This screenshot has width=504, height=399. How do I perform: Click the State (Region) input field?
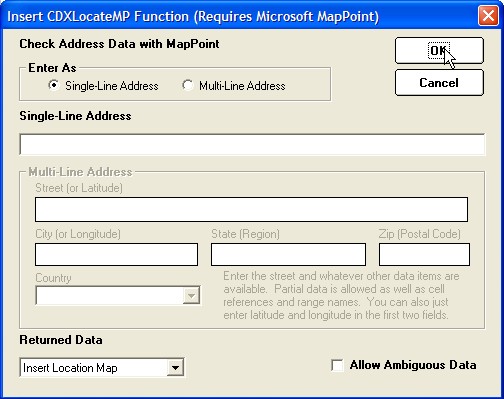(x=288, y=255)
